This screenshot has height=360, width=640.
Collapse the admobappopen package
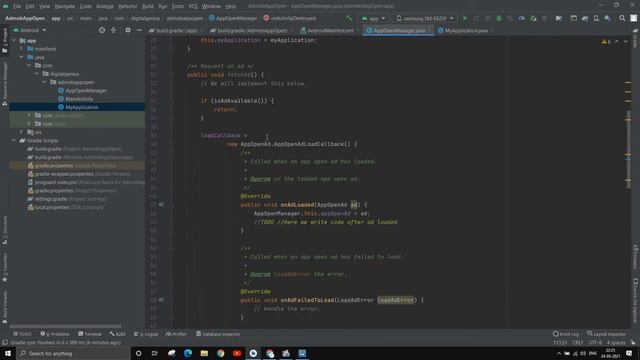(44, 82)
